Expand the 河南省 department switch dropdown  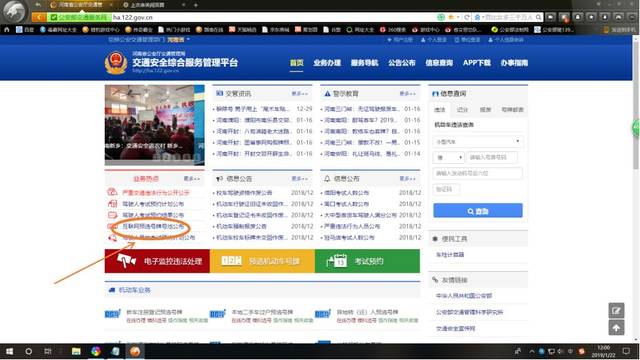pyautogui.click(x=179, y=40)
